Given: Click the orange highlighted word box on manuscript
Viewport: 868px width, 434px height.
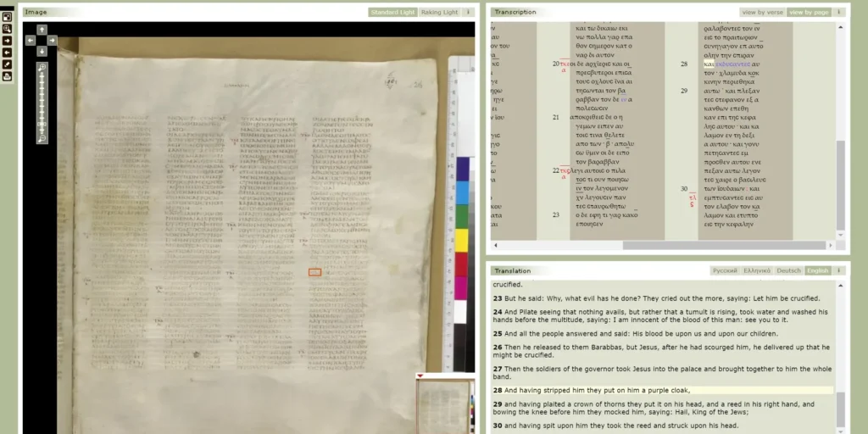Looking at the screenshot, I should (x=314, y=272).
